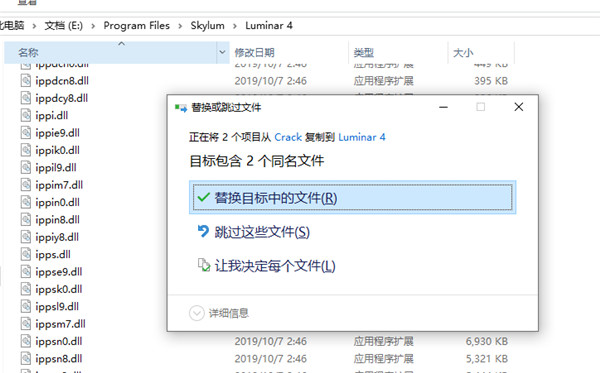Select the ippie9.dll file icon
Image resolution: width=600 pixels, height=373 pixels.
pos(26,133)
